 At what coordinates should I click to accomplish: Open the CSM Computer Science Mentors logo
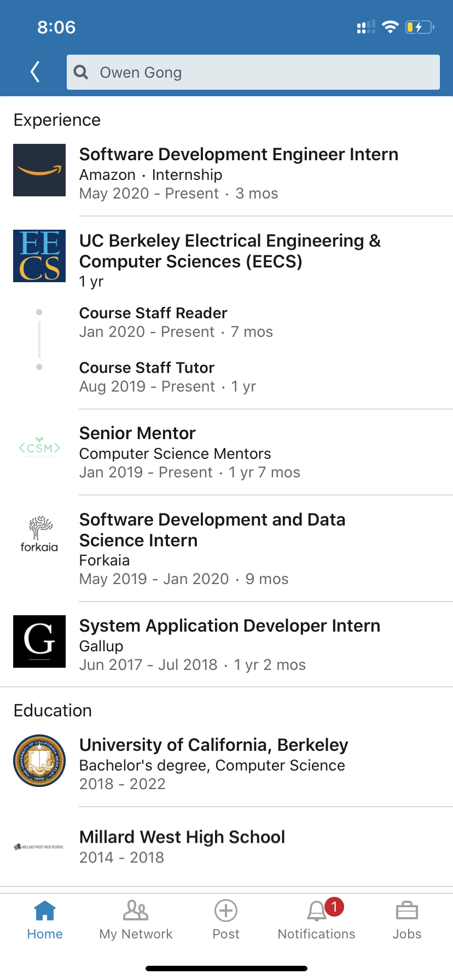[39, 448]
